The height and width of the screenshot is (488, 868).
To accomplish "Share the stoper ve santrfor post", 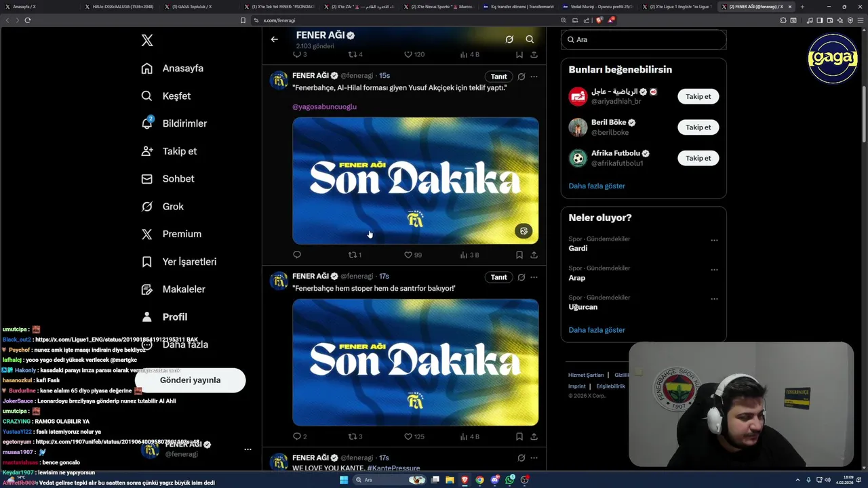I will click(534, 436).
